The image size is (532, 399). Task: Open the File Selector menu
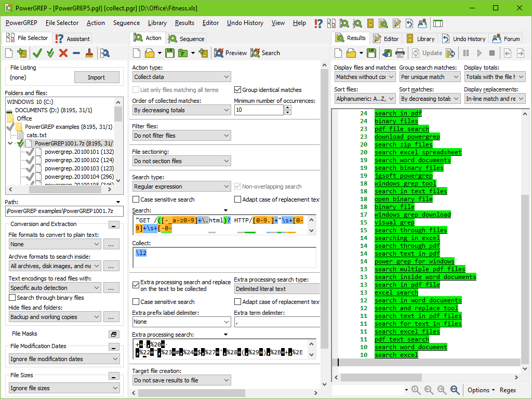62,23
